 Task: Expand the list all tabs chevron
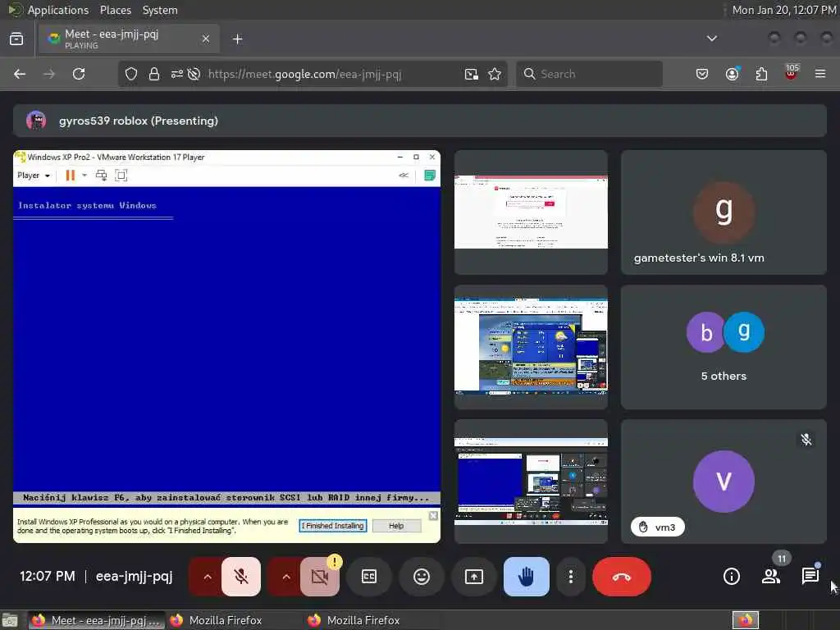click(711, 39)
